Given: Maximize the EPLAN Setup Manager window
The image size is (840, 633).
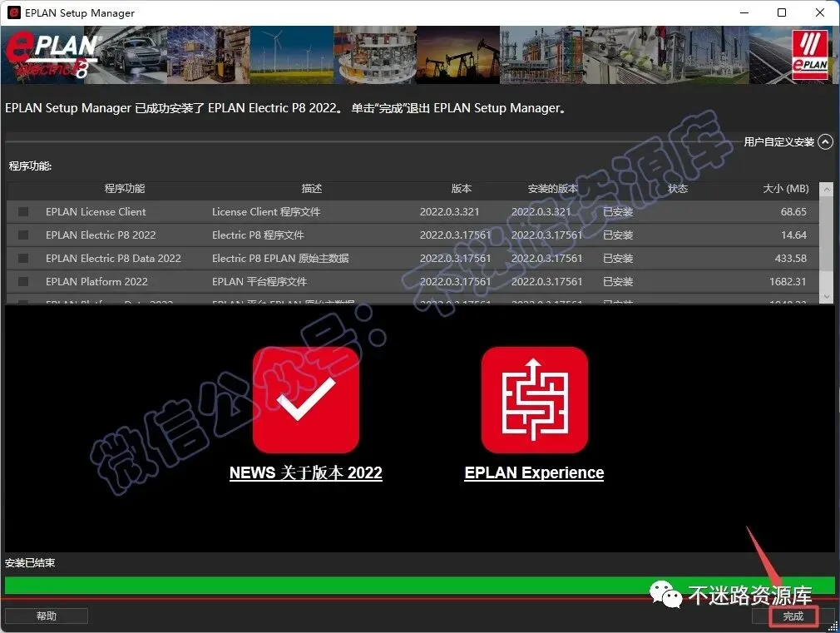Looking at the screenshot, I should coord(782,12).
